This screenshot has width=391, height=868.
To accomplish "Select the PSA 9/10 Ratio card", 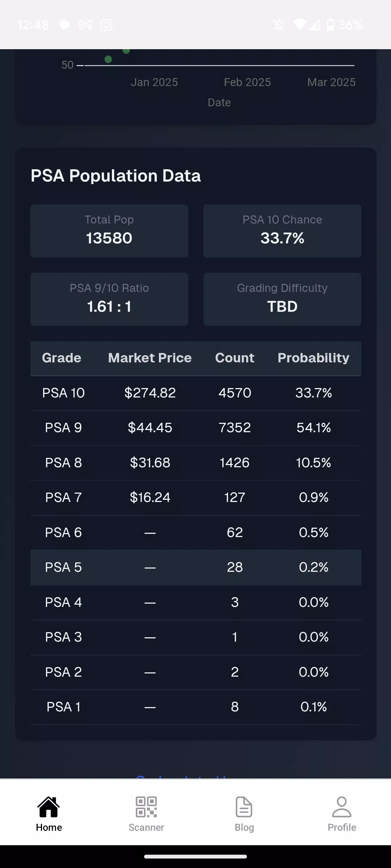I will point(109,299).
